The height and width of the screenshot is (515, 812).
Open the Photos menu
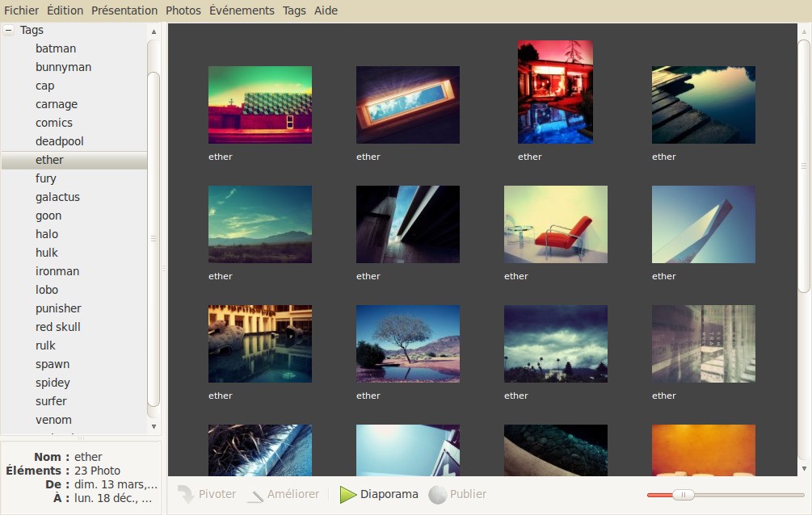click(x=183, y=10)
